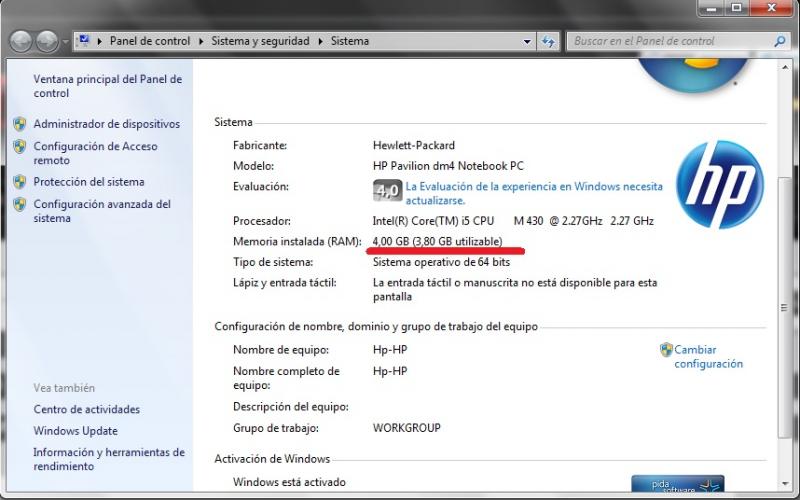
Task: Open the recent pages dropdown arrow
Action: 65,41
